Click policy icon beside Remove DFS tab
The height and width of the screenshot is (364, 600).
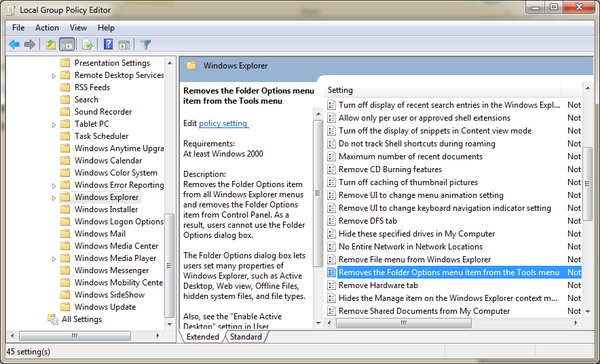tap(332, 221)
